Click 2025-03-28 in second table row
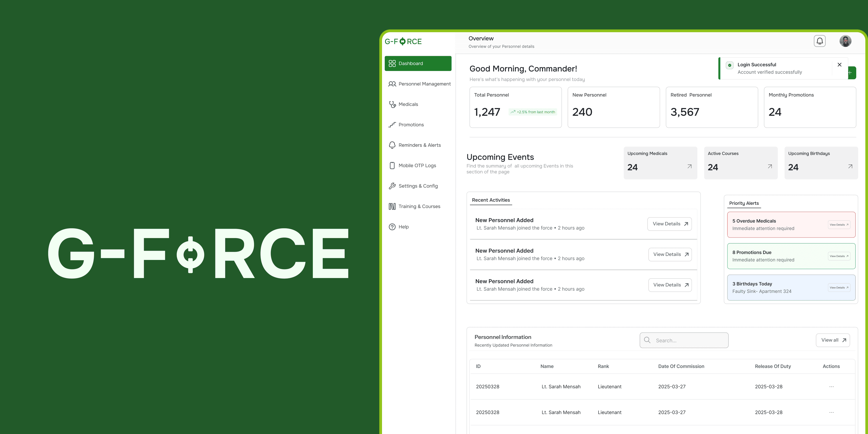Viewport: 868px width, 434px height. [x=769, y=413]
